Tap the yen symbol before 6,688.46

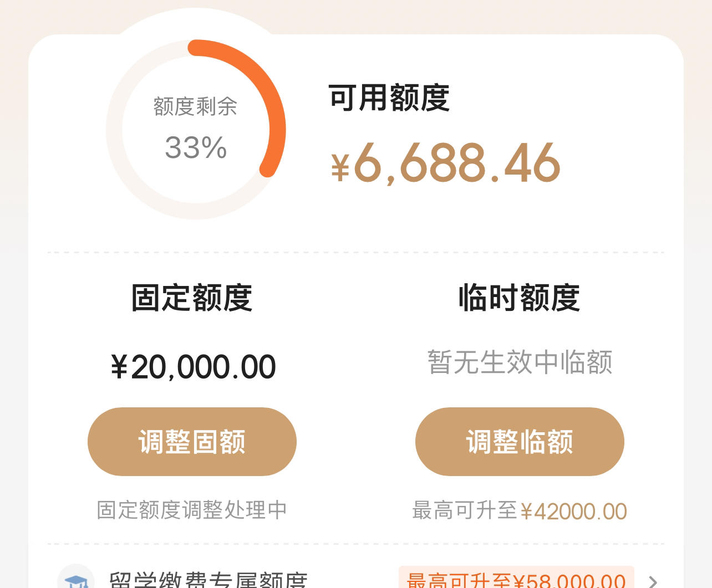click(340, 167)
